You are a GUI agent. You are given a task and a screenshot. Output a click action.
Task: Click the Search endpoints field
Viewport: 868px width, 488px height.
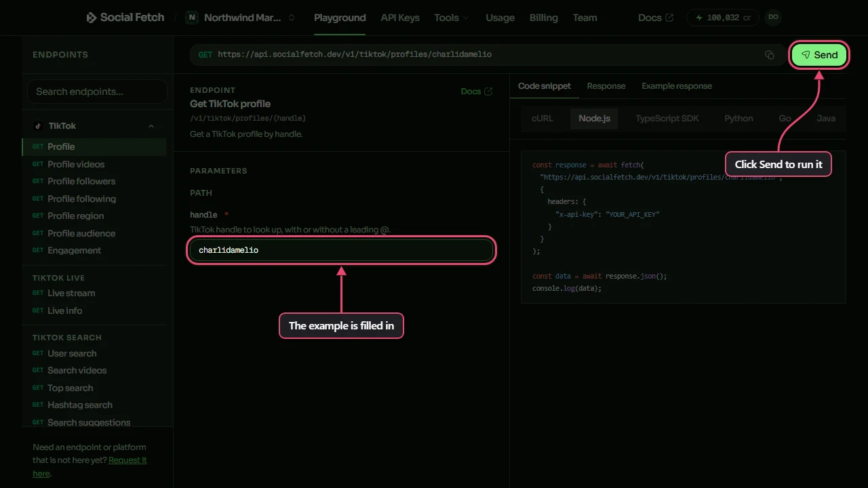(97, 91)
